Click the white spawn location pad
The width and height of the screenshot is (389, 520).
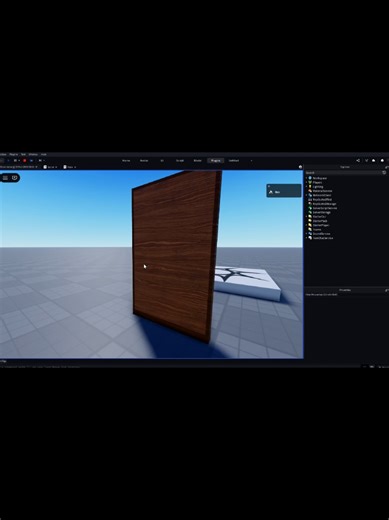click(x=248, y=282)
